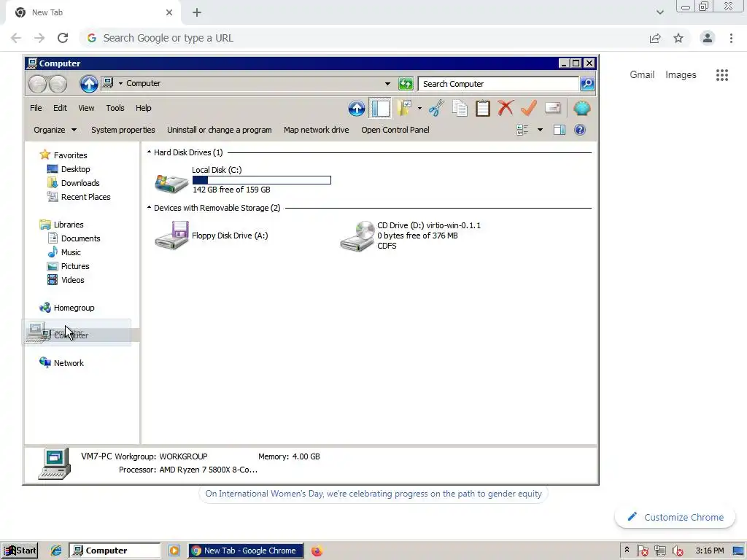
Task: Toggle the preview pane icon
Action: (560, 130)
